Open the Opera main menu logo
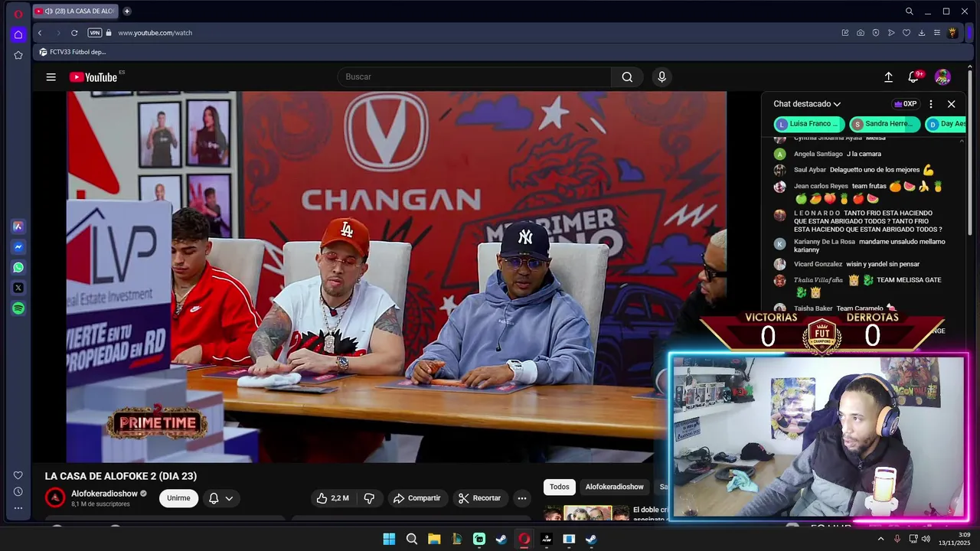The height and width of the screenshot is (551, 980). (x=18, y=14)
